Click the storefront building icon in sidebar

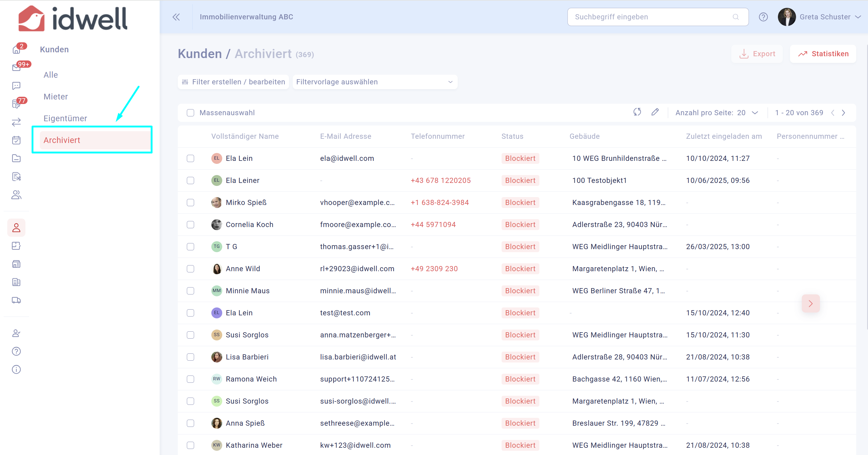point(16,264)
